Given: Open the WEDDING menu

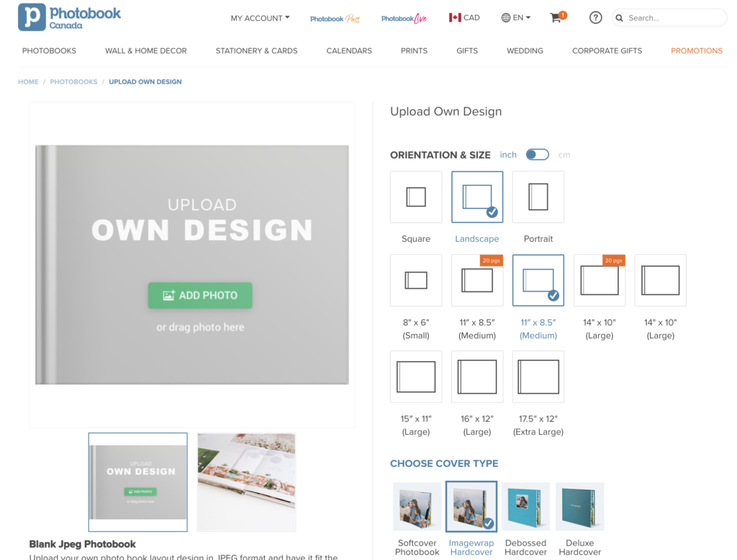Looking at the screenshot, I should 525,51.
